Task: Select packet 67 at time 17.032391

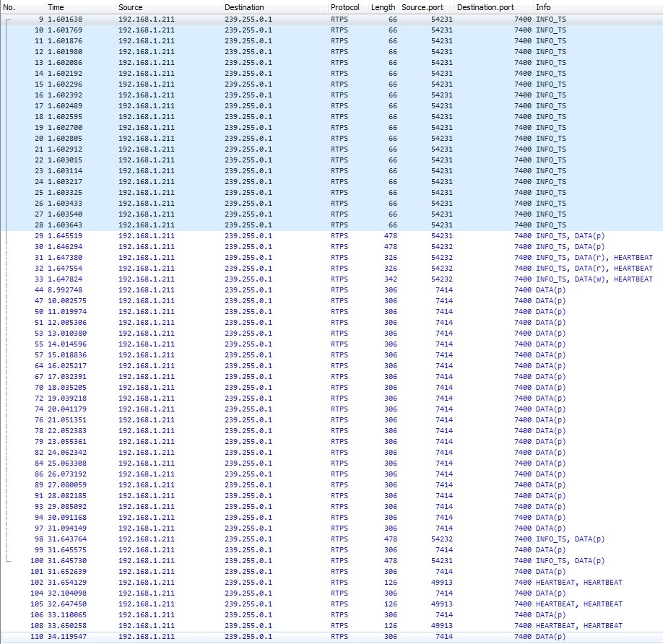Action: tap(331, 377)
